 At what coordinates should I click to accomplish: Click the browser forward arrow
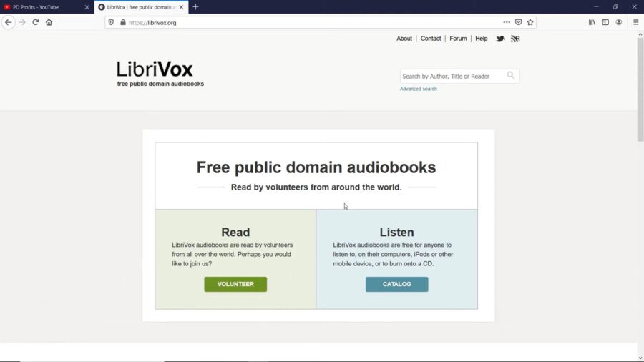22,23
